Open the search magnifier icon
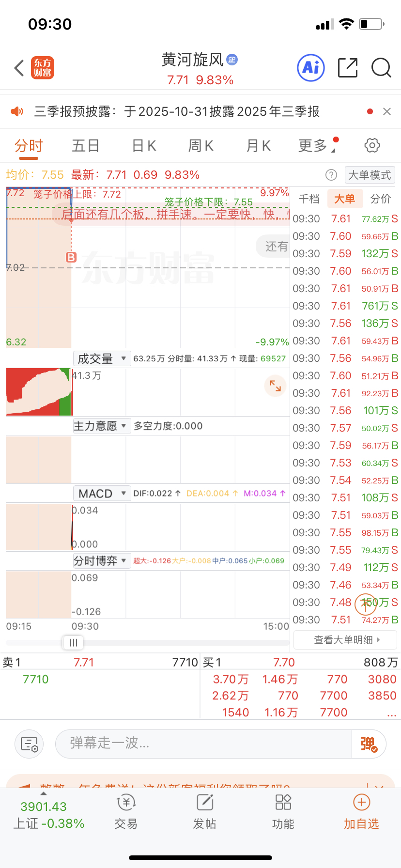The width and height of the screenshot is (401, 868). 381,68
